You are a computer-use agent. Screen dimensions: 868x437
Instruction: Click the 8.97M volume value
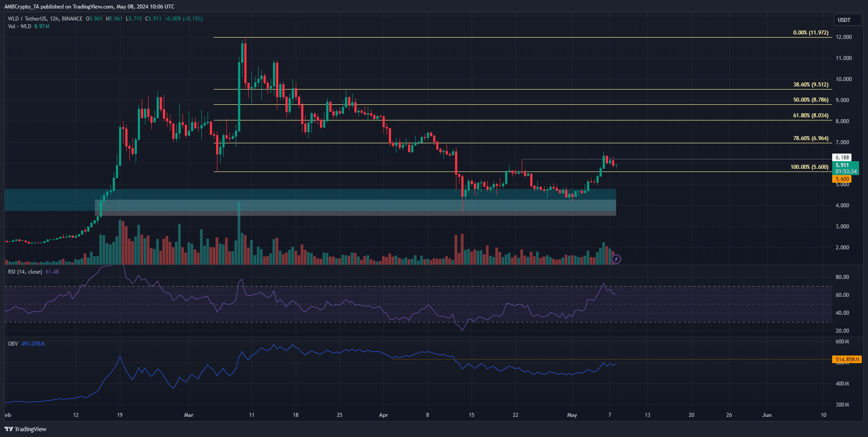click(42, 26)
